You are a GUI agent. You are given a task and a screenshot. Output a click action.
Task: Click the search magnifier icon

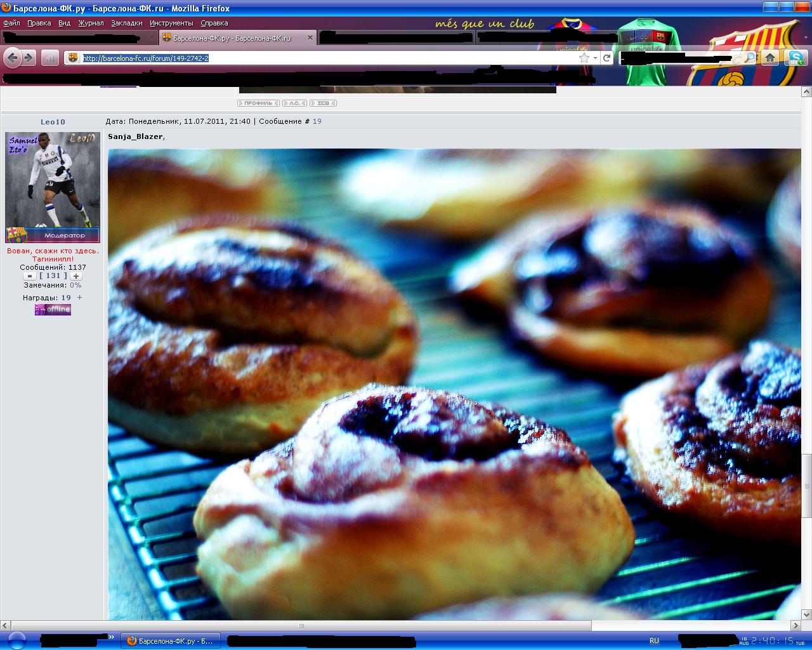point(750,58)
